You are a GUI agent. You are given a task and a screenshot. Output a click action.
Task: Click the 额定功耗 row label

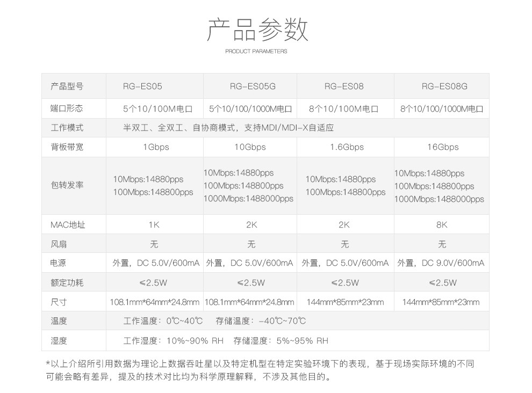(x=67, y=282)
